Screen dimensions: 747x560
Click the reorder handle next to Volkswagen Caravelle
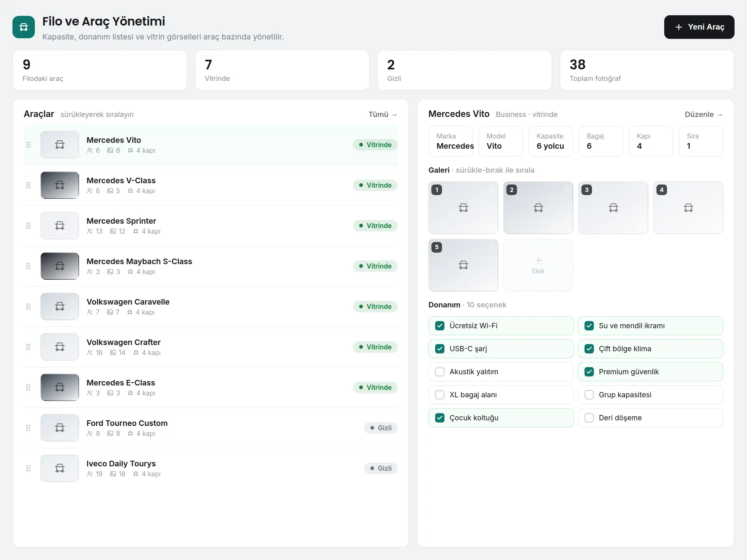point(28,306)
